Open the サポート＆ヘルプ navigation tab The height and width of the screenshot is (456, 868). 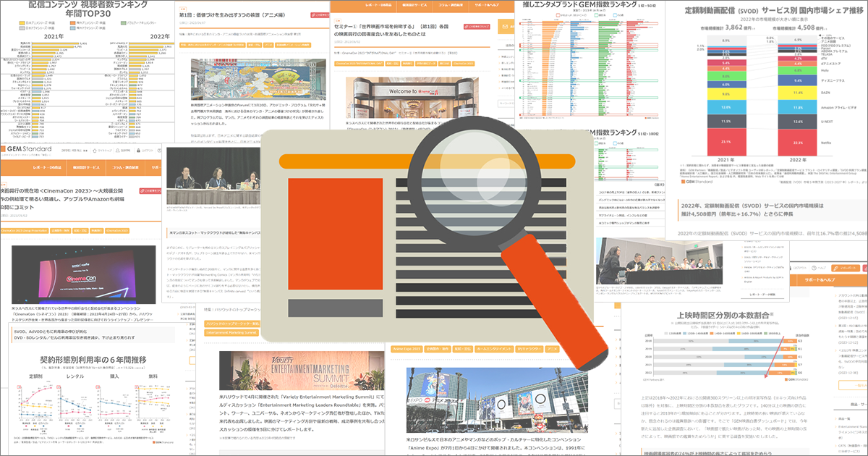[820, 279]
